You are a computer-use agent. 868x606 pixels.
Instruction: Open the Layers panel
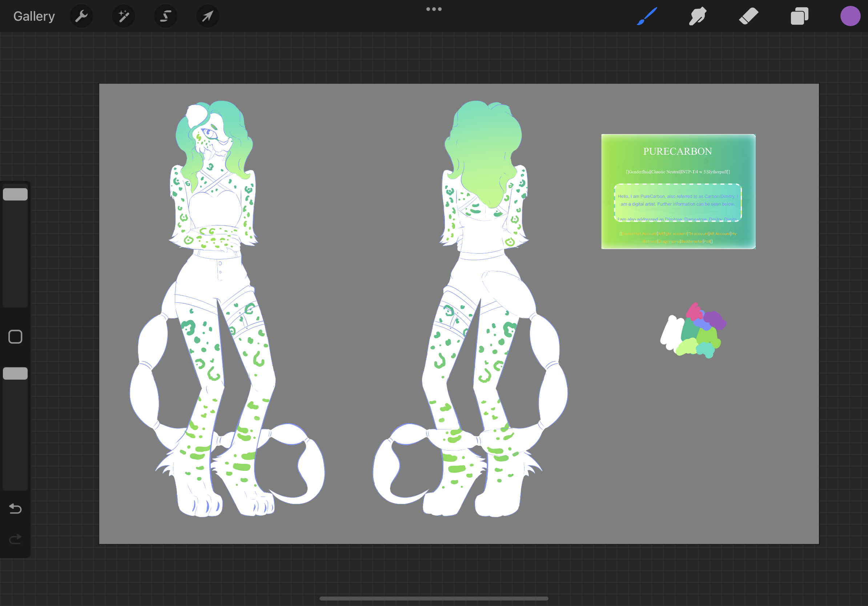coord(799,16)
